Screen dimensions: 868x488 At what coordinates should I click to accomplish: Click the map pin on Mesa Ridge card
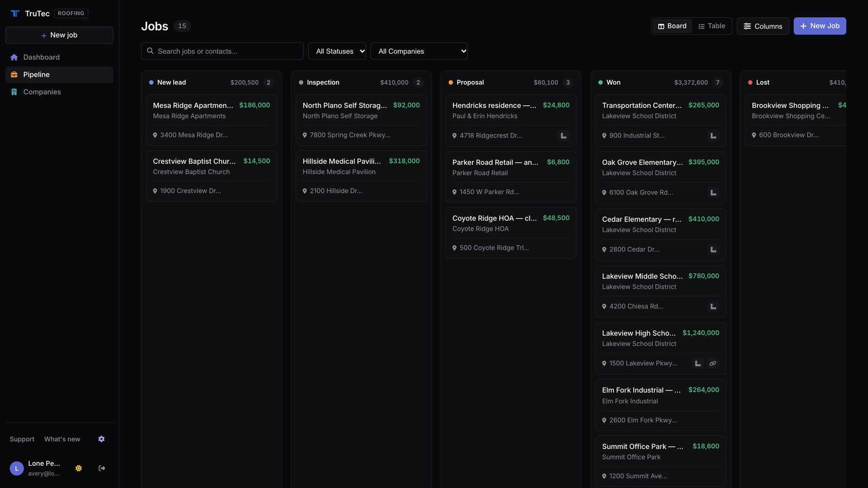(155, 136)
